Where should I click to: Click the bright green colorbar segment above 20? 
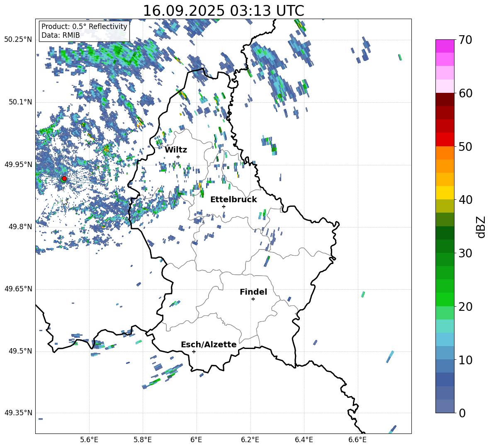pyautogui.click(x=445, y=299)
